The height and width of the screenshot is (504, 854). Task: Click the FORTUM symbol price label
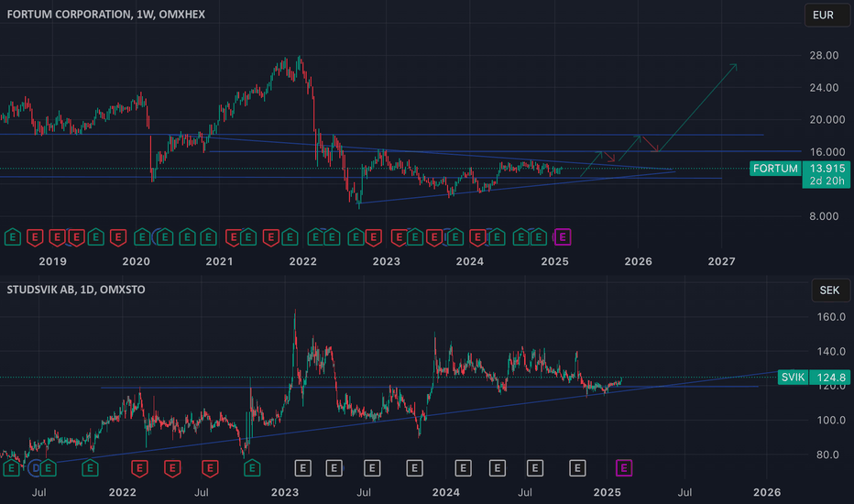click(775, 169)
